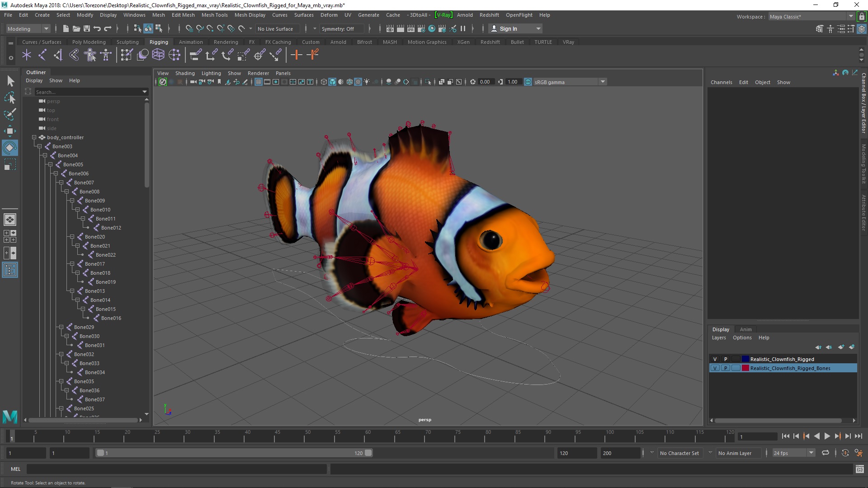Open the sRGB gamma view transform dropdown
This screenshot has height=488, width=868.
tap(570, 82)
